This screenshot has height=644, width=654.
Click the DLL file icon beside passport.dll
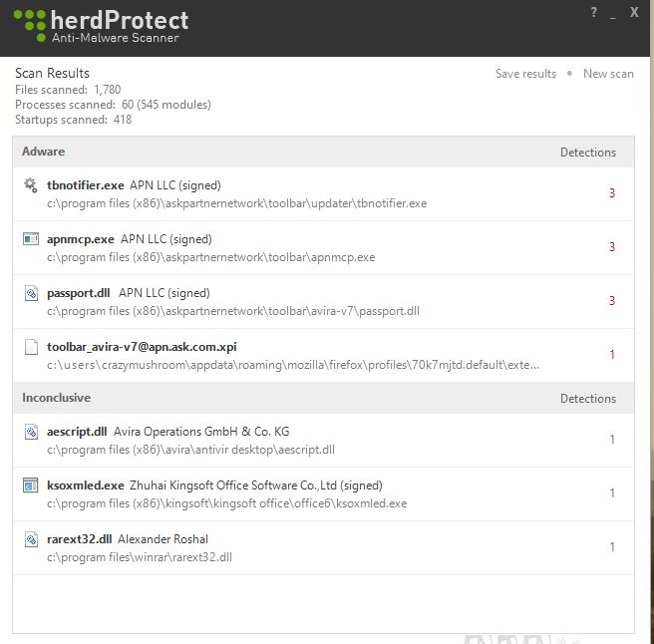30,293
